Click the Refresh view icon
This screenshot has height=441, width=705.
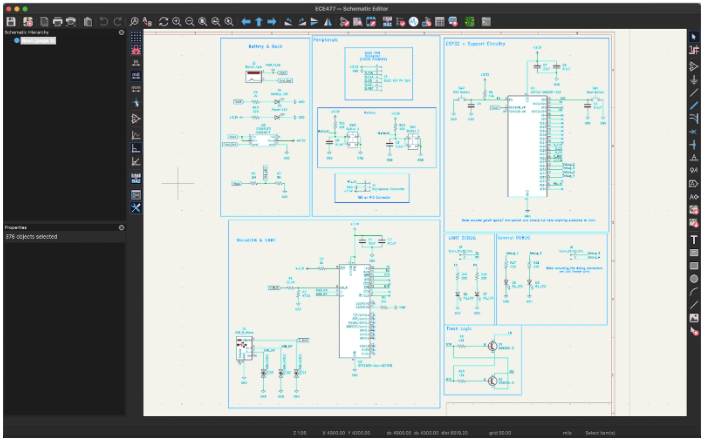pos(163,20)
